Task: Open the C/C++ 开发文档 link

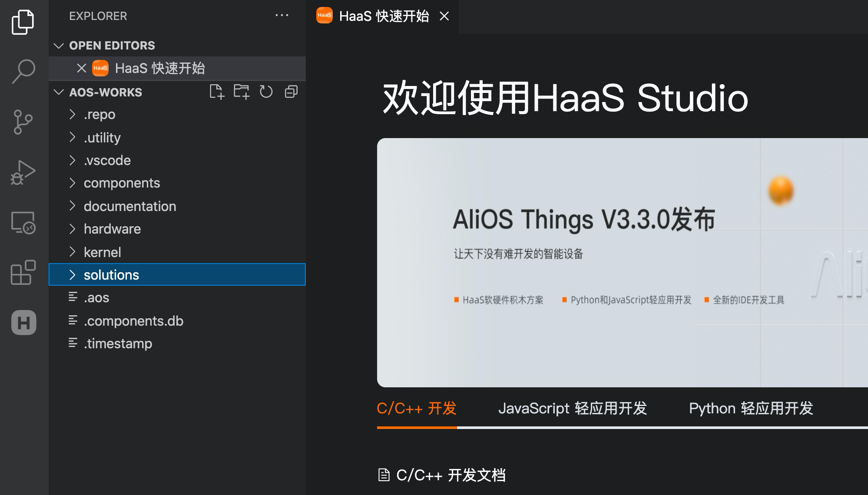Action: click(451, 475)
